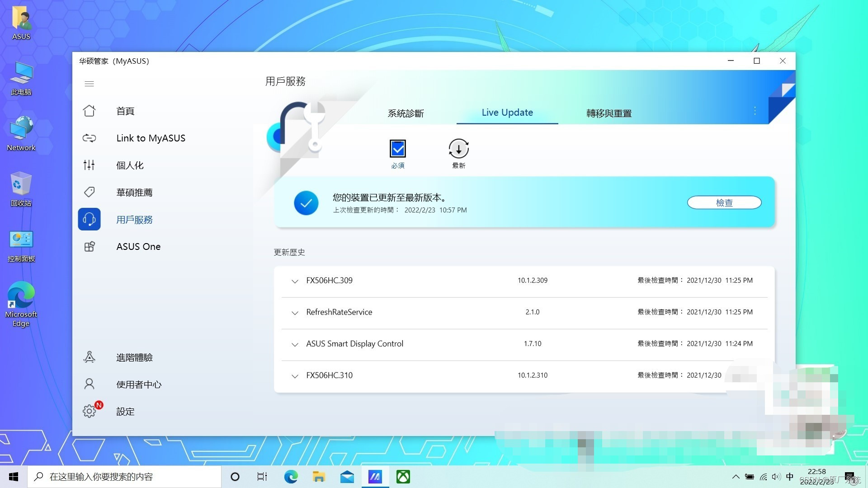Click the hamburger menu to collapse sidebar

(89, 84)
